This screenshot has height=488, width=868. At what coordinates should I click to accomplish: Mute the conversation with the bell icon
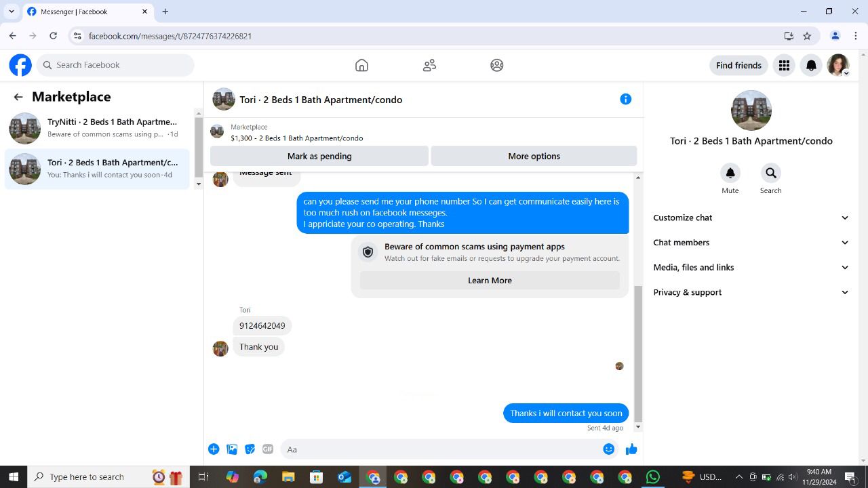pos(730,173)
